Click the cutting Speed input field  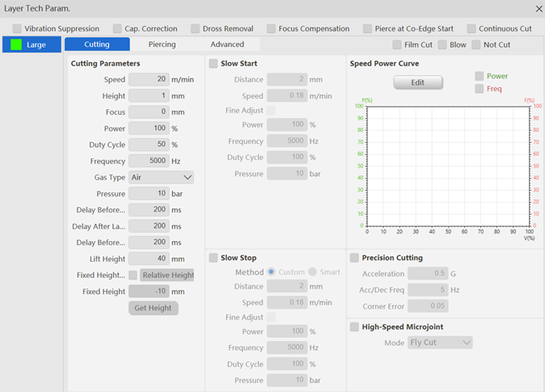[149, 80]
